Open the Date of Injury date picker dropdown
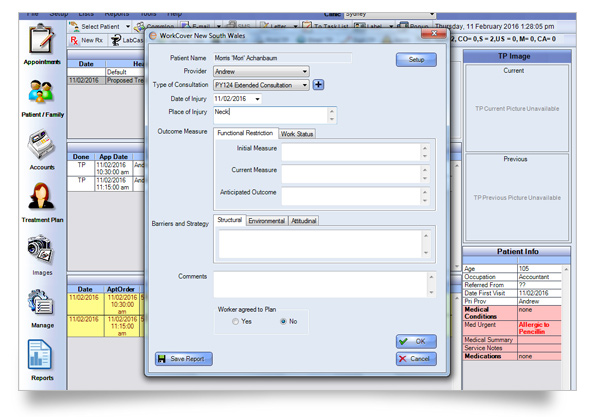This screenshot has height=417, width=593. point(257,99)
